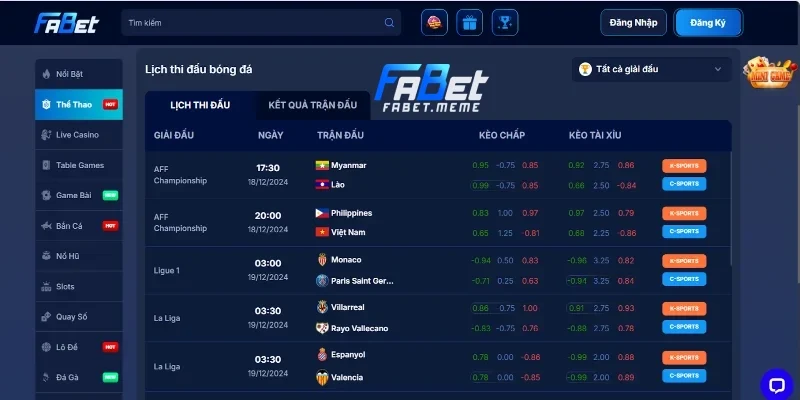800x400 pixels.
Task: Click the Valencia club crest
Action: pos(322,377)
